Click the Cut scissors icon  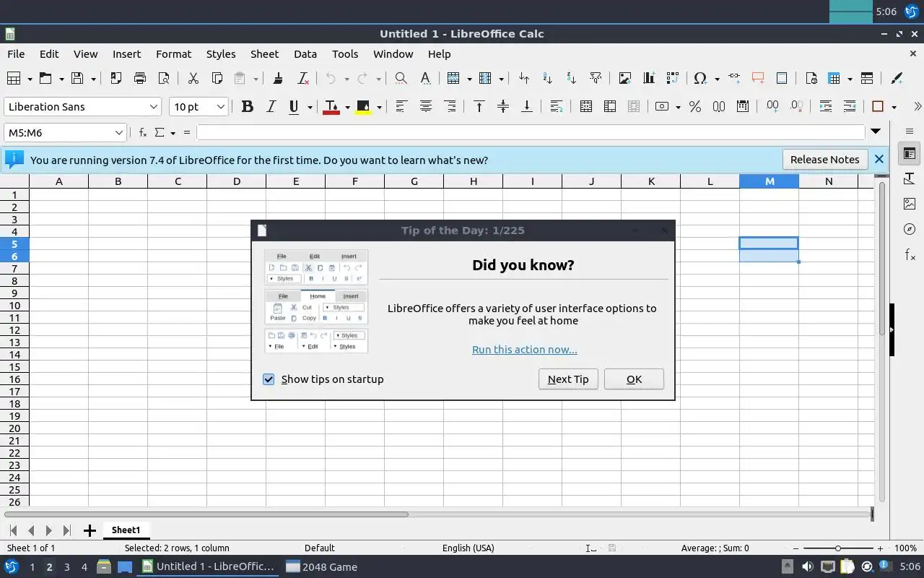point(193,78)
